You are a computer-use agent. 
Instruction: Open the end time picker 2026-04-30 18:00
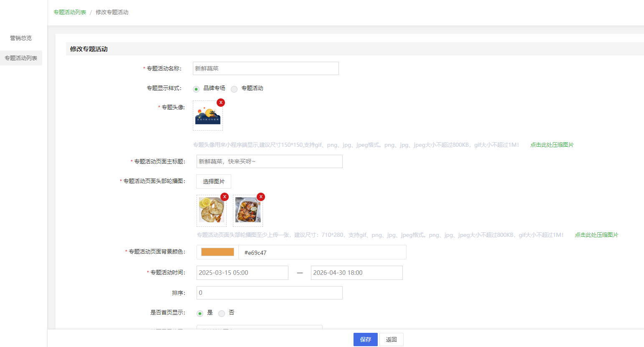(x=356, y=273)
